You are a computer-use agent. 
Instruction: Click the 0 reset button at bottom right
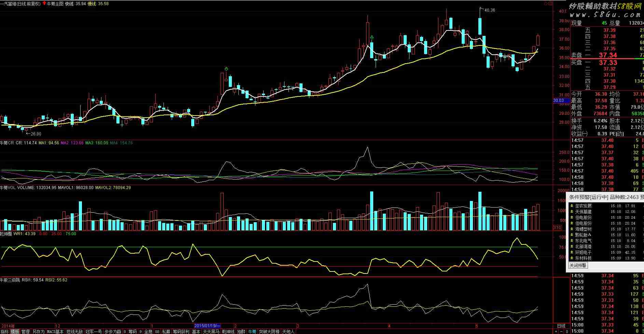click(x=567, y=331)
